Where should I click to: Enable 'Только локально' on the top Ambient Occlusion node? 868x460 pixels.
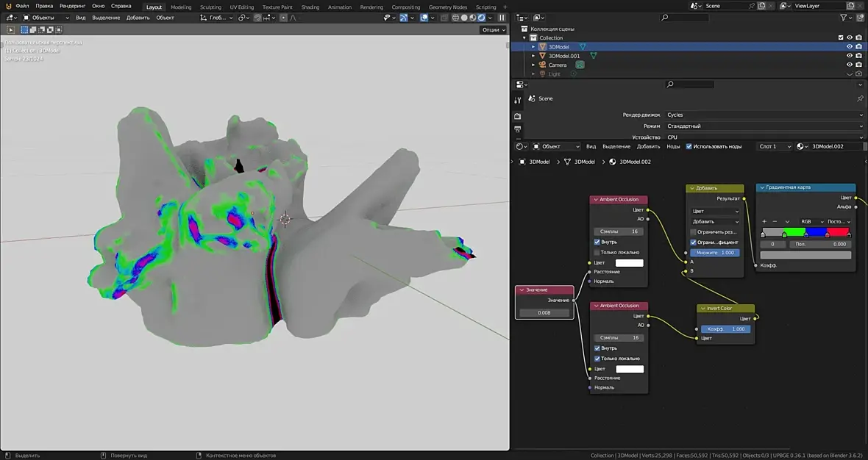coord(597,252)
